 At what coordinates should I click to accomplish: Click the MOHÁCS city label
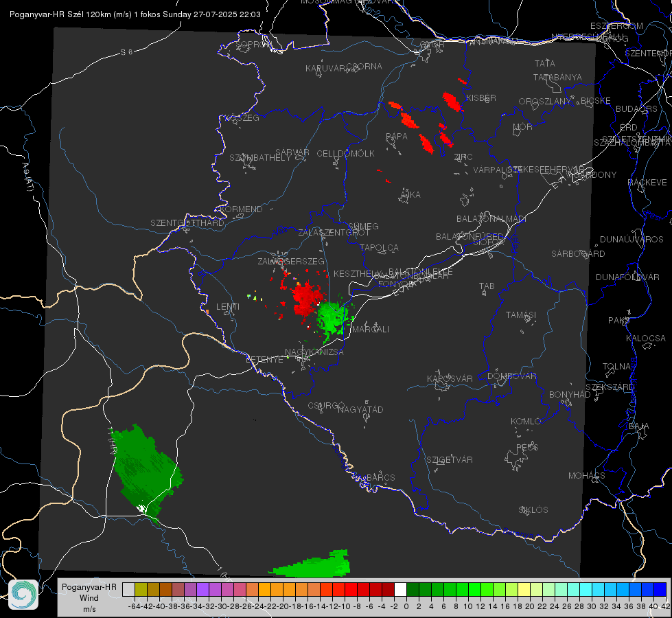[587, 476]
